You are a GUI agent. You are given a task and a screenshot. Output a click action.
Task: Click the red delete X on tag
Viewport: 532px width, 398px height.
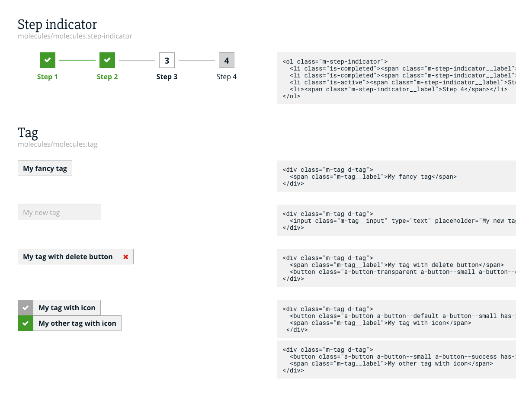(x=126, y=257)
